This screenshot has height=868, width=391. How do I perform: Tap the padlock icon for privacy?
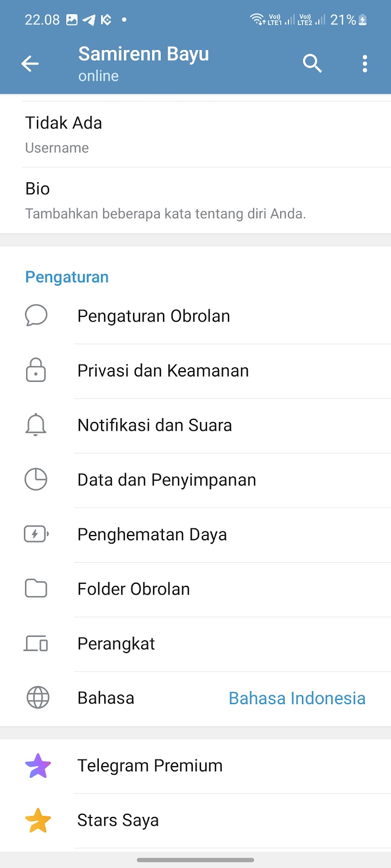[x=36, y=371]
